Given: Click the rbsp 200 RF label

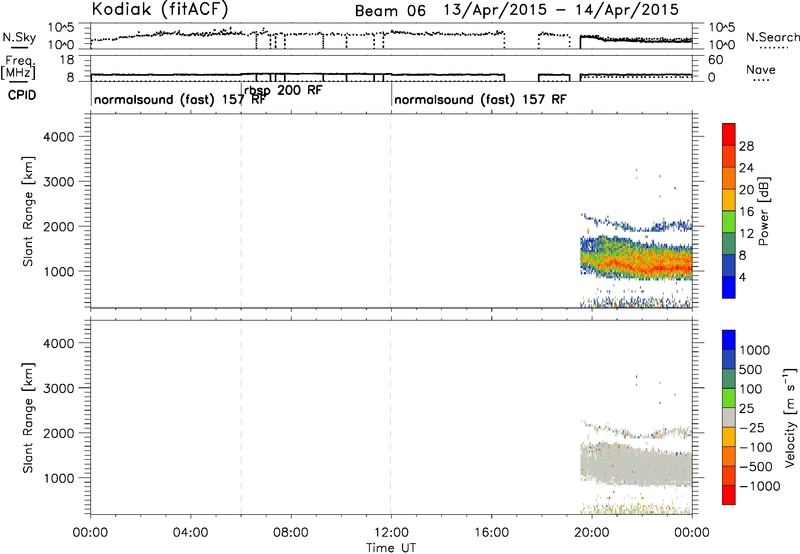Looking at the screenshot, I should click(x=283, y=90).
